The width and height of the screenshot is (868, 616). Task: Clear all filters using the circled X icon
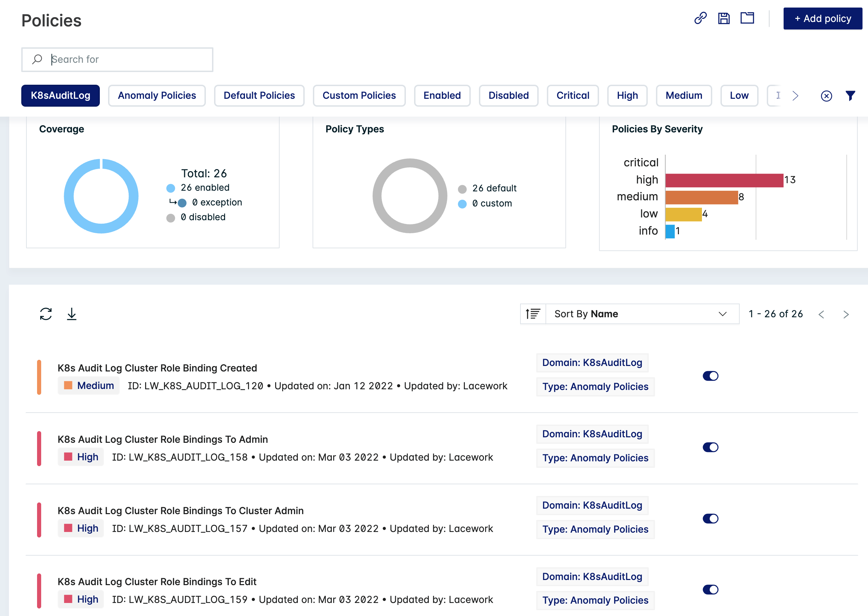click(826, 96)
